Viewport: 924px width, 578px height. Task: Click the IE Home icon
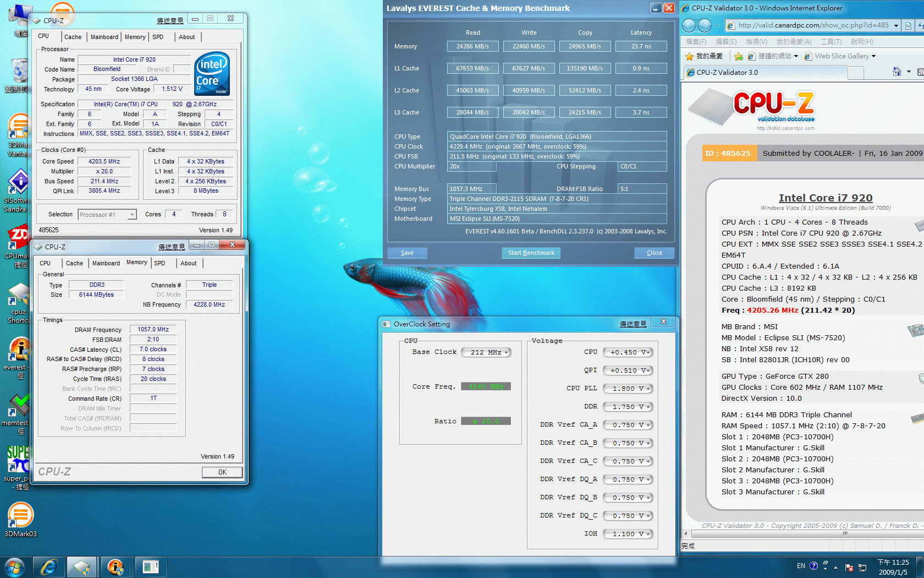(x=897, y=72)
